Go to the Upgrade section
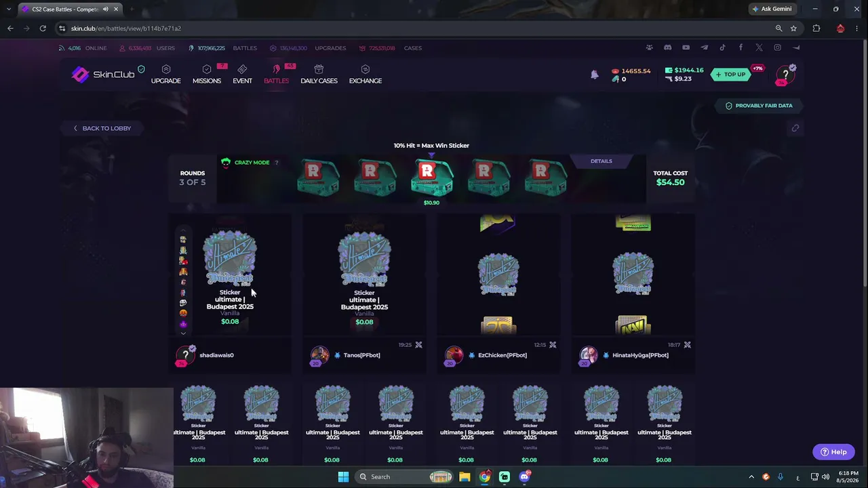The width and height of the screenshot is (868, 488). [x=165, y=75]
